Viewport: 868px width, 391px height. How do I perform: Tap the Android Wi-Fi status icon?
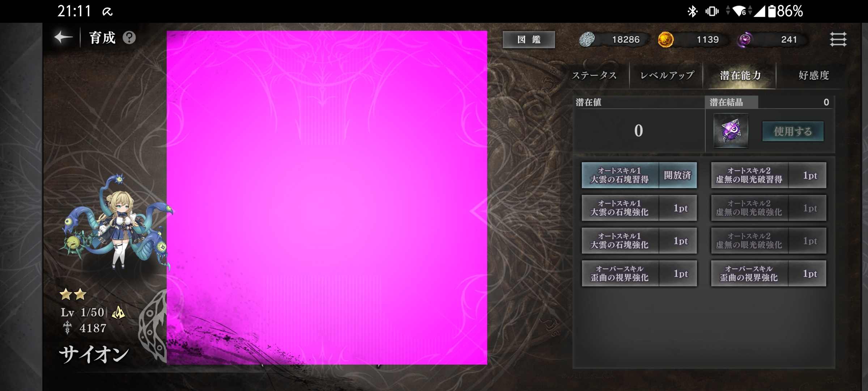[x=739, y=11]
